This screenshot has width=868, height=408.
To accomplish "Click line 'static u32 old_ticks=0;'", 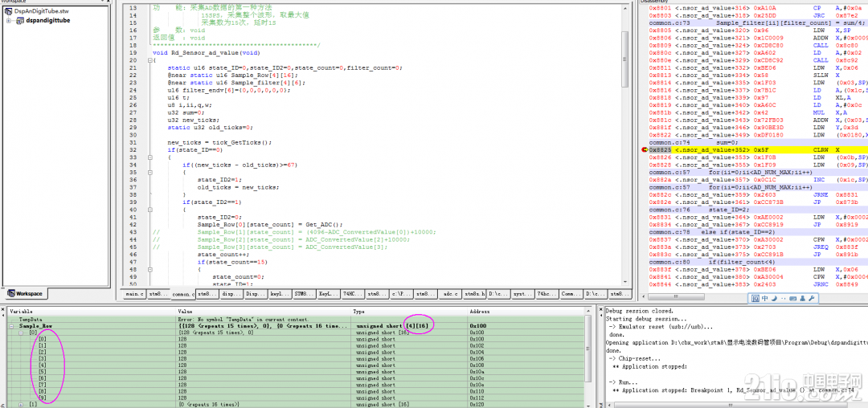I will point(211,127).
